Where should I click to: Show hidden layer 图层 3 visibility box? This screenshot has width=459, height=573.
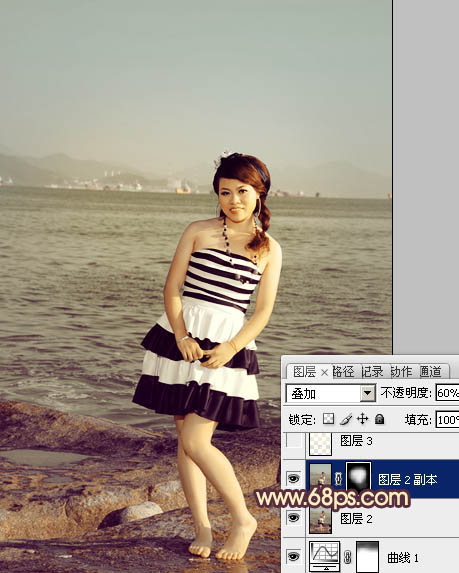click(293, 440)
